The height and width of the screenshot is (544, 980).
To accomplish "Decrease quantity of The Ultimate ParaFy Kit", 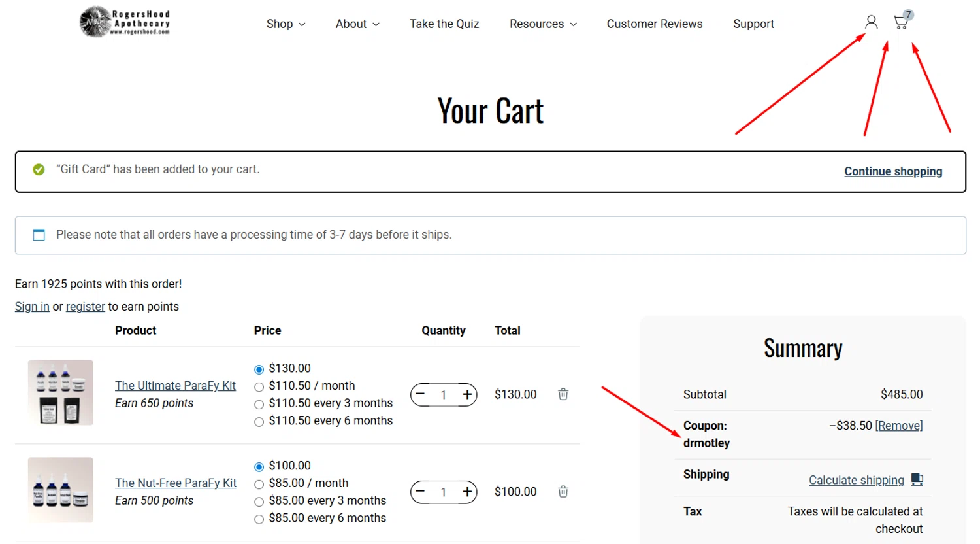I will click(420, 394).
